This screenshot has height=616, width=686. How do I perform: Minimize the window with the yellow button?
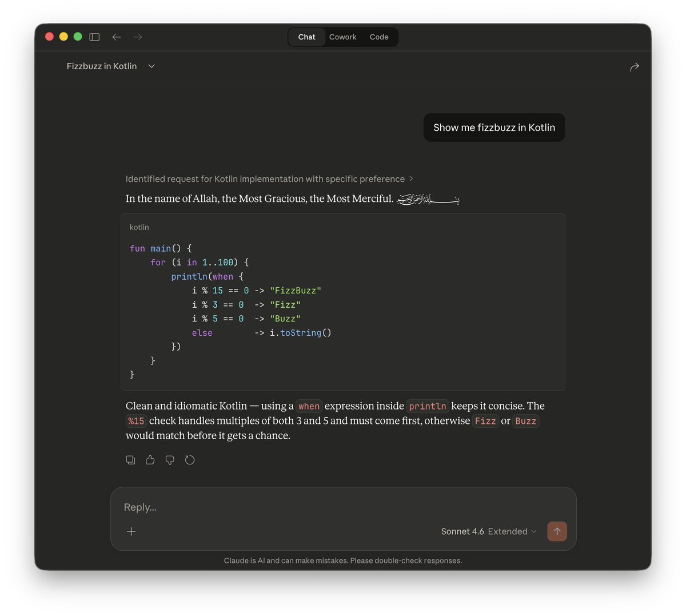[63, 37]
